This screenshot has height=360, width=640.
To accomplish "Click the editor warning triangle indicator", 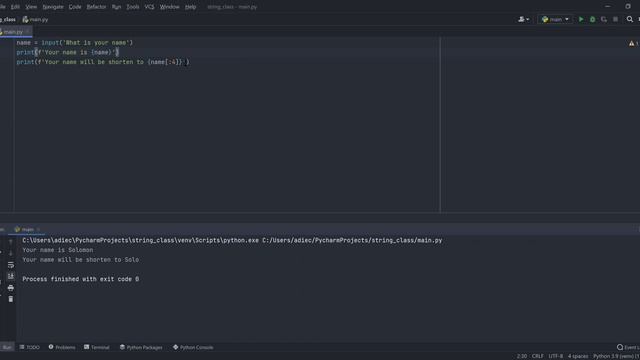I will click(631, 43).
